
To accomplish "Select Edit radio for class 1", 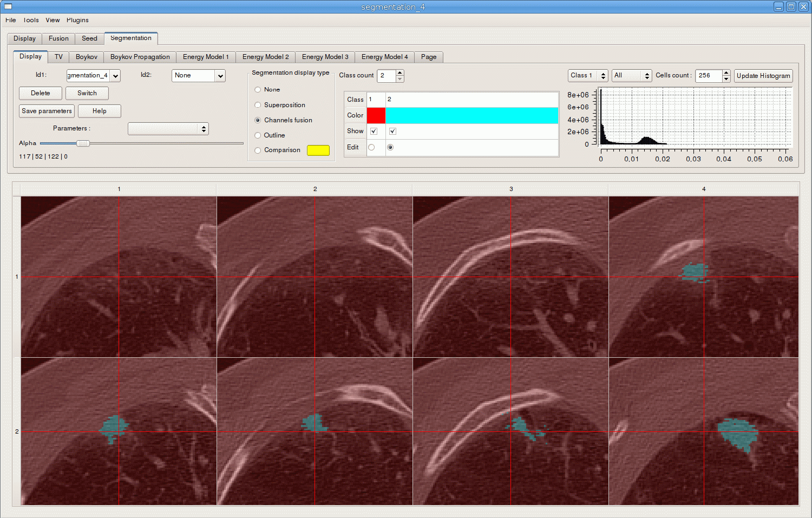I will tap(371, 147).
